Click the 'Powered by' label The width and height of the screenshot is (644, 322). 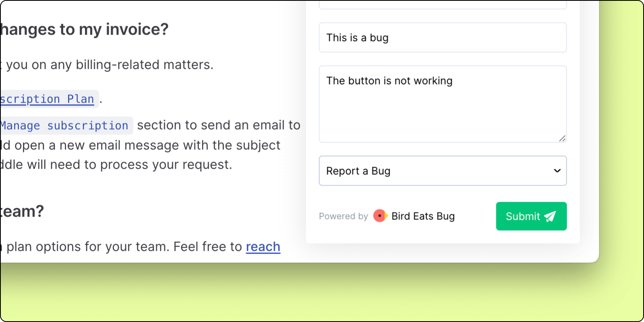tap(343, 216)
